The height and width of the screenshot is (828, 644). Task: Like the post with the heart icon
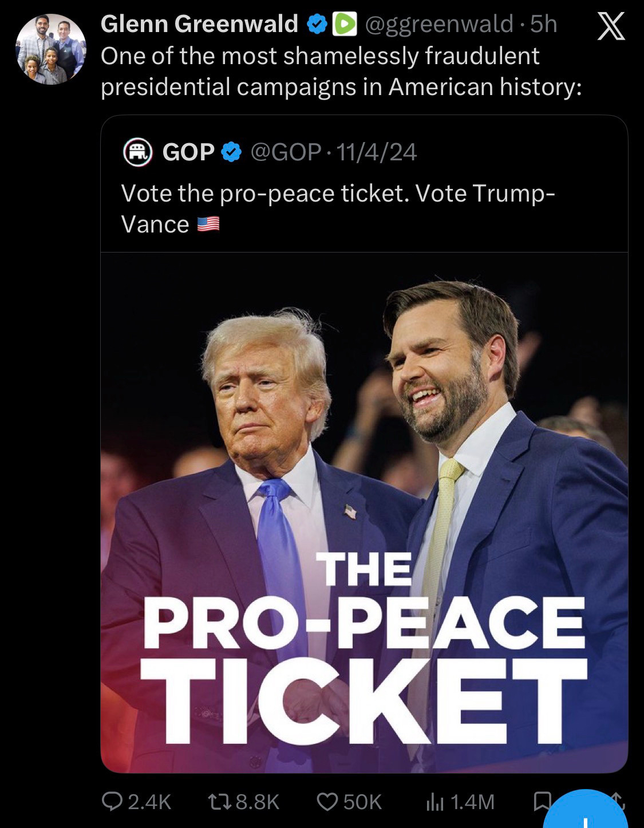pyautogui.click(x=328, y=802)
